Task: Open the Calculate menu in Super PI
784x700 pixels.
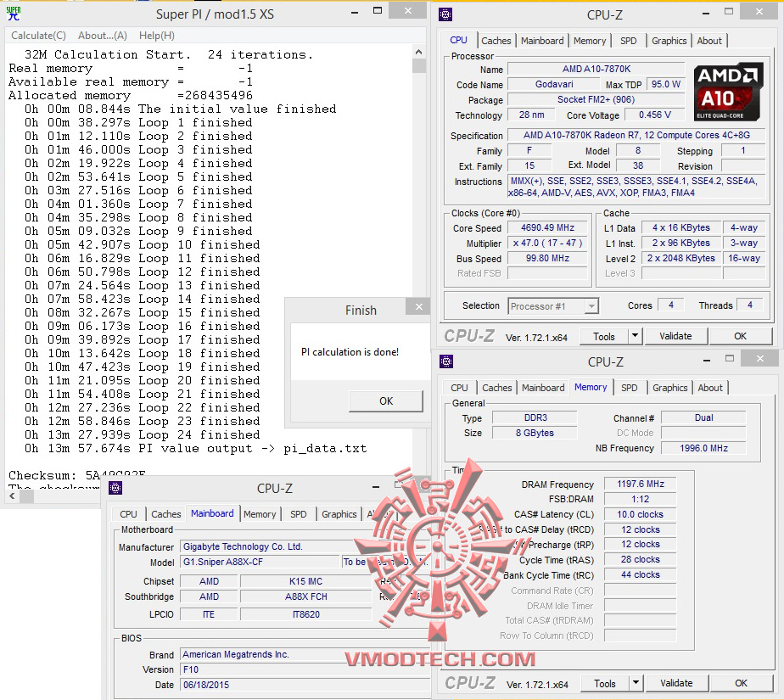Action: tap(38, 36)
